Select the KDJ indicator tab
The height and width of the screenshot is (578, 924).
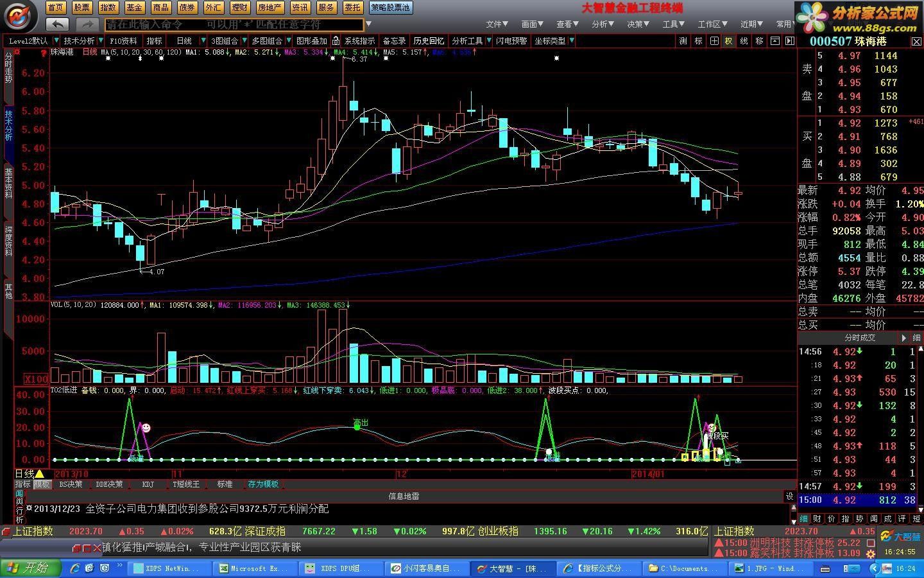(148, 484)
